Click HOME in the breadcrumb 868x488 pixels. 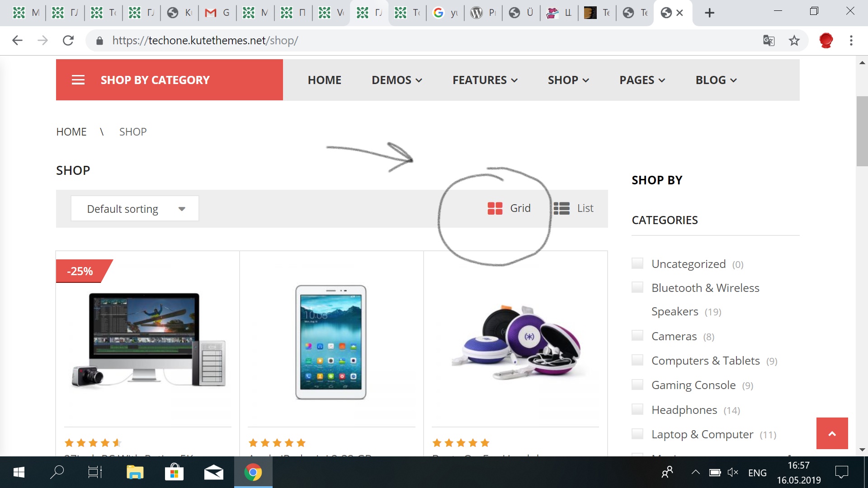71,132
